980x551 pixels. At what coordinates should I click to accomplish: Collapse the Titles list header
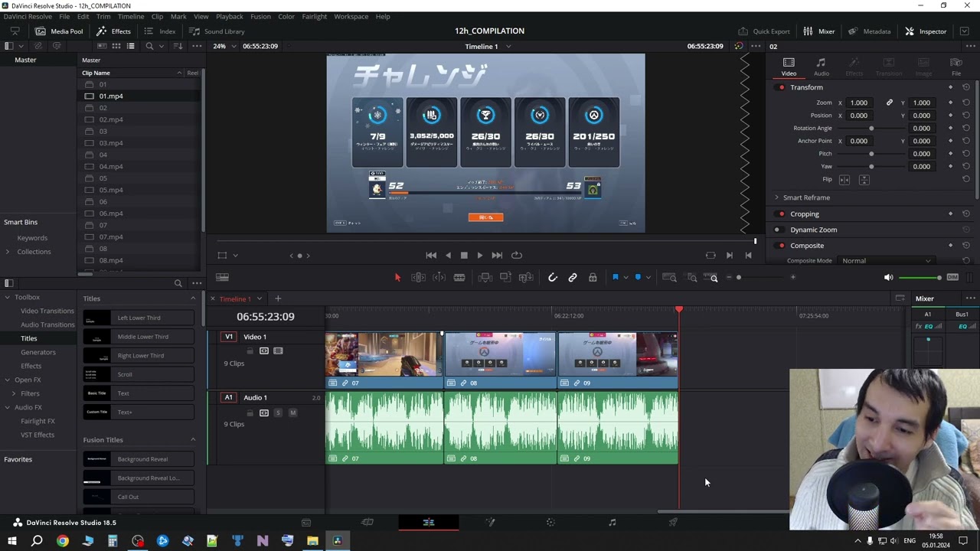point(193,298)
